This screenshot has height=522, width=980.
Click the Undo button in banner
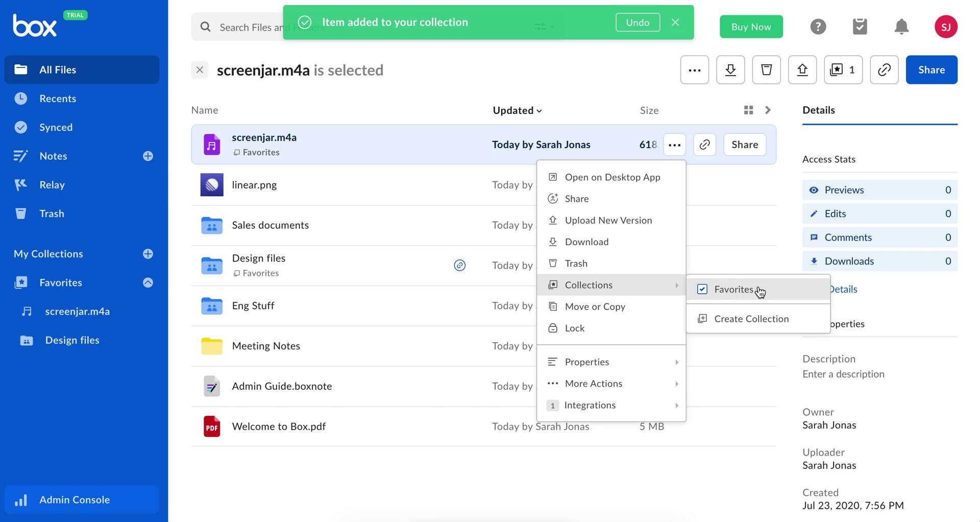click(638, 22)
